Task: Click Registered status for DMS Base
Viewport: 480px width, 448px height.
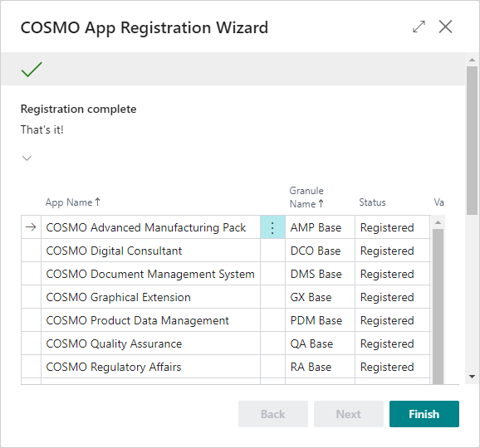Action: (393, 274)
